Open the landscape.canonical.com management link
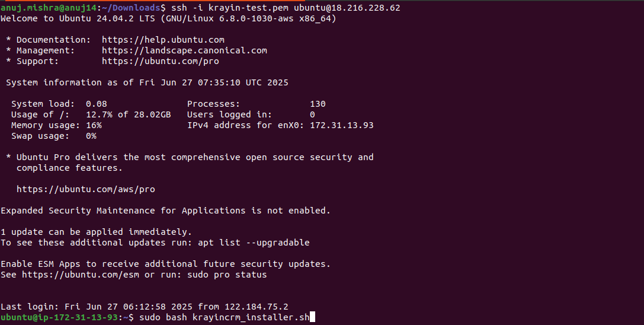Viewport: 644px width, 325px height. click(184, 50)
